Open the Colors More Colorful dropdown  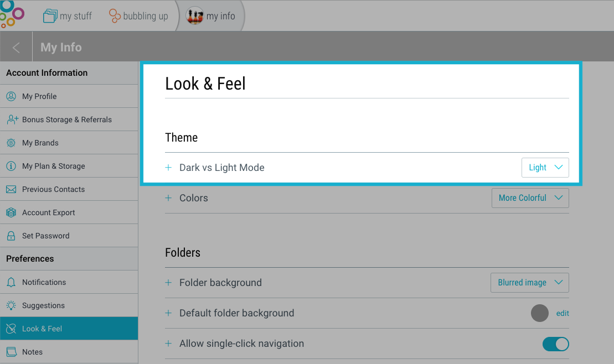530,198
